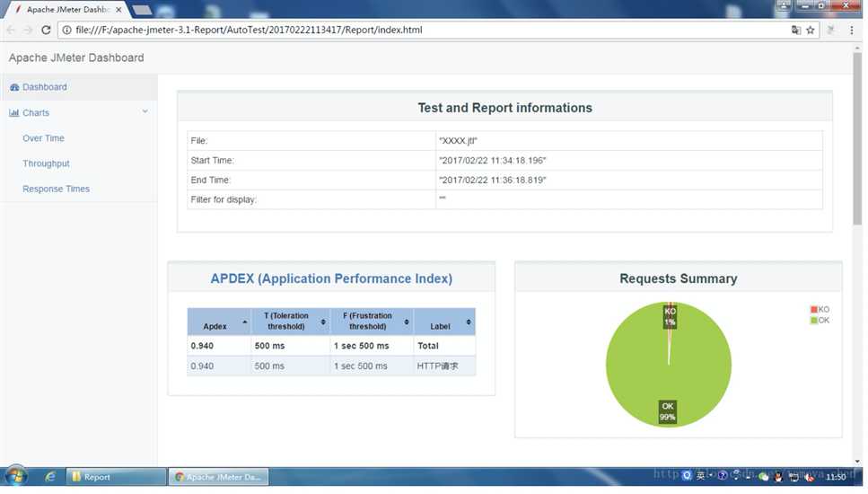
Task: Click the End Time value 11:36:18.819
Action: (492, 180)
